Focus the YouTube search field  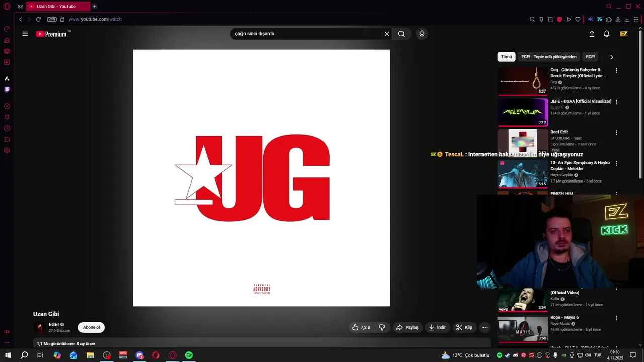point(307,34)
